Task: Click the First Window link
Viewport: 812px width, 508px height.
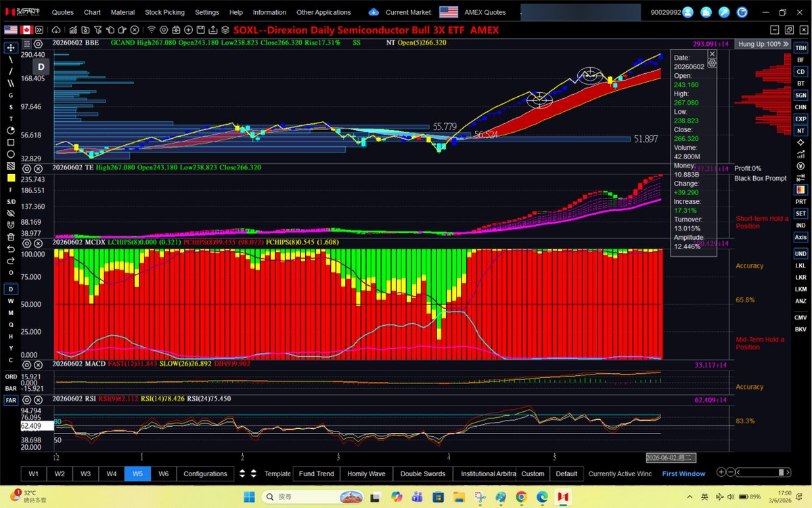Action: pos(683,473)
